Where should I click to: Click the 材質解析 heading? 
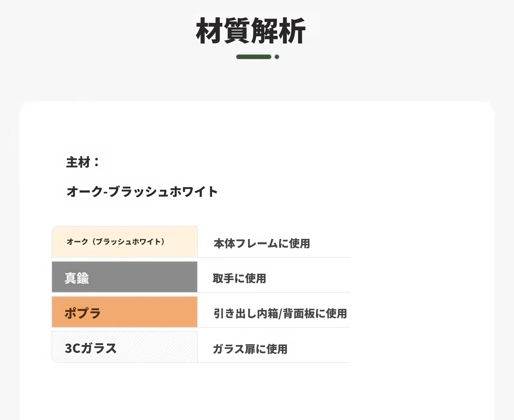point(250,31)
